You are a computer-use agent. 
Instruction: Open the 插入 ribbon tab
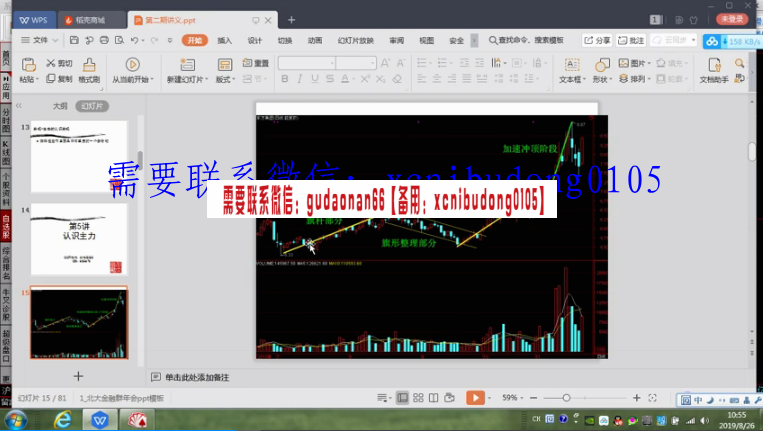(x=225, y=40)
